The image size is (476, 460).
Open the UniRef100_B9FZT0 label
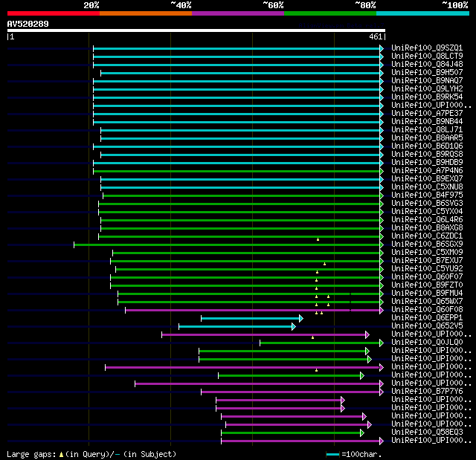[427, 285]
